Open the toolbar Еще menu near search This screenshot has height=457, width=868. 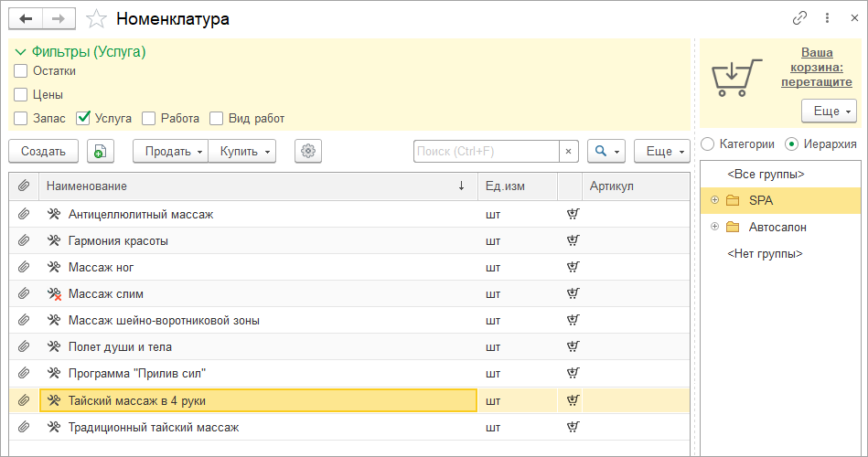pyautogui.click(x=661, y=152)
